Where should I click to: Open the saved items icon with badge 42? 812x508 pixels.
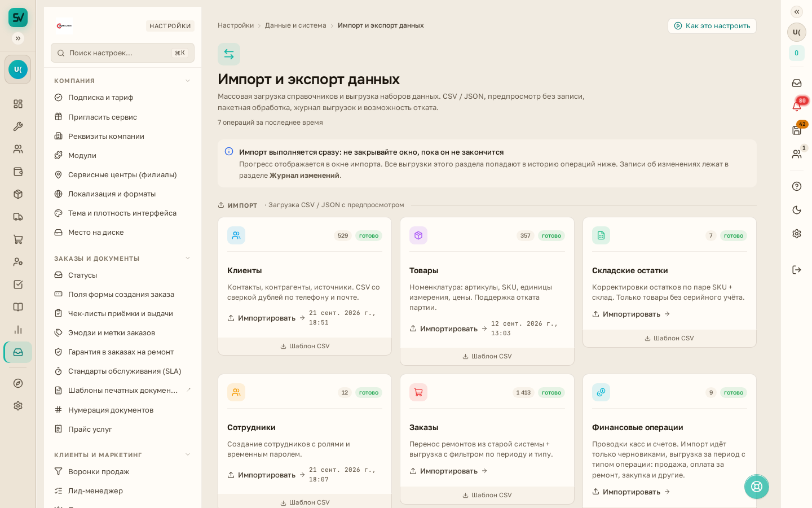(x=797, y=130)
